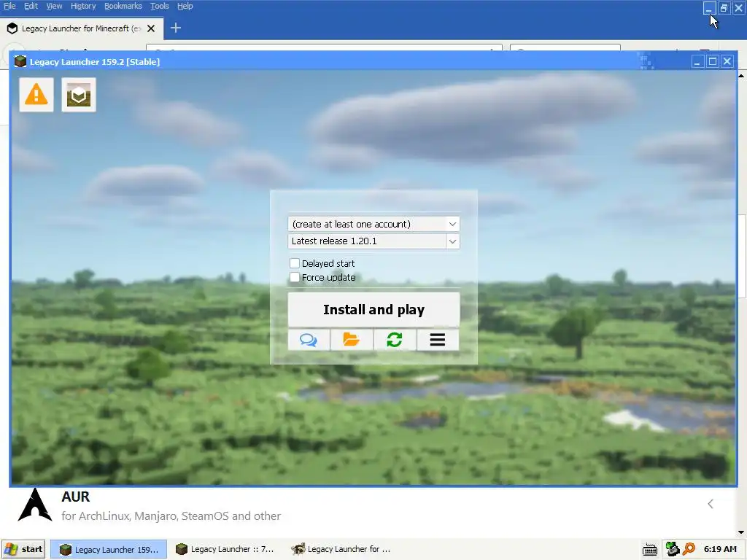
Task: Open the on-screen keyboard tray icon
Action: click(x=650, y=550)
